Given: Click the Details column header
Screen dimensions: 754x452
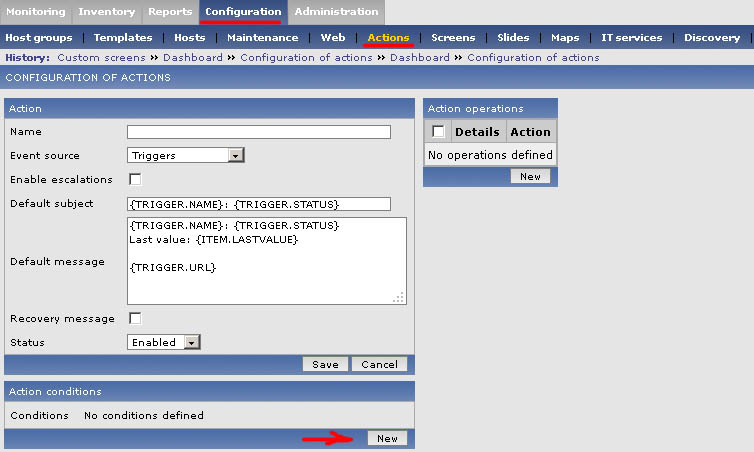Looking at the screenshot, I should 477,132.
